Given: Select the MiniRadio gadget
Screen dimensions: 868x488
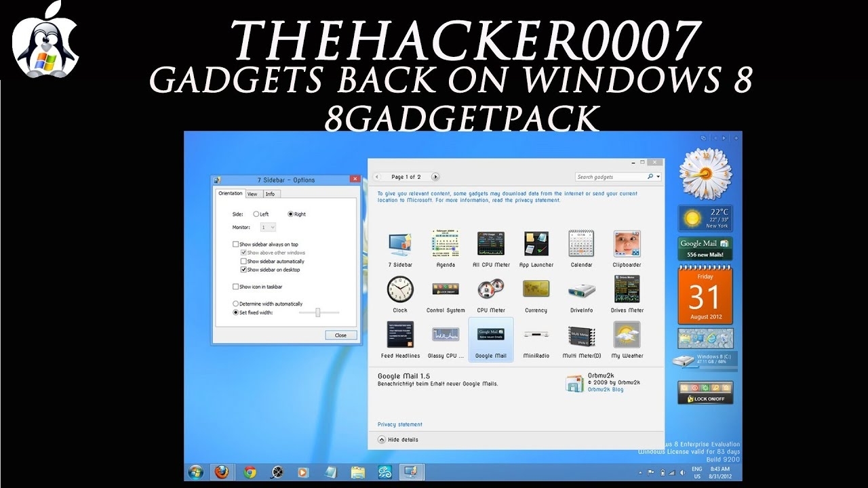Looking at the screenshot, I should coord(536,335).
